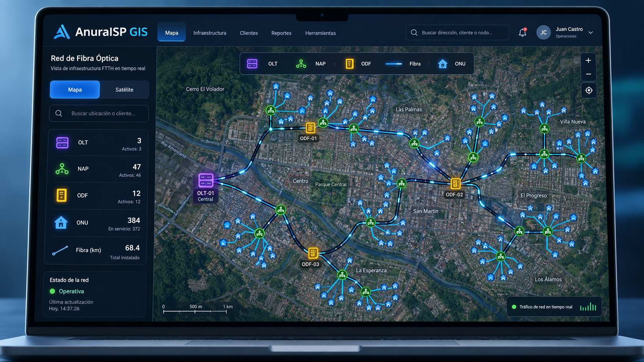Screen dimensions: 644x362
Task: Click the "Buscar dirección, cliente o nodo" search field
Action: 457,33
